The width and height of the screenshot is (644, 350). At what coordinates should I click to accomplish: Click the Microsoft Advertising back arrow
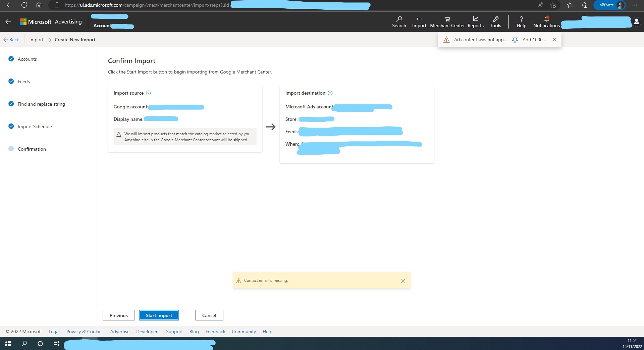[x=8, y=22]
